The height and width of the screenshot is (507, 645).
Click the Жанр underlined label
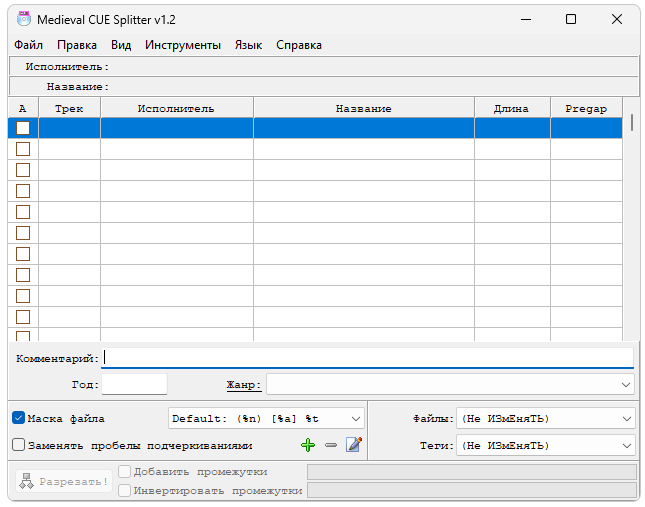click(244, 385)
